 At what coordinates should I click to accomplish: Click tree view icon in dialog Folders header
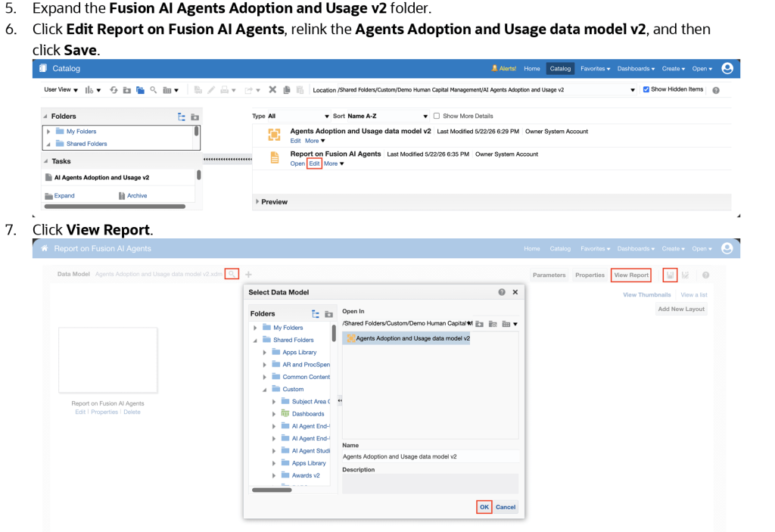pos(316,314)
